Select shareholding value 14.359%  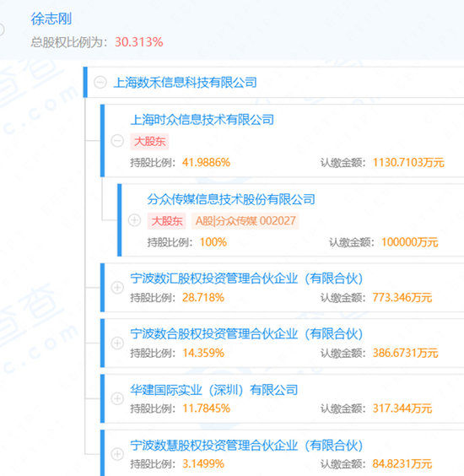click(x=203, y=353)
